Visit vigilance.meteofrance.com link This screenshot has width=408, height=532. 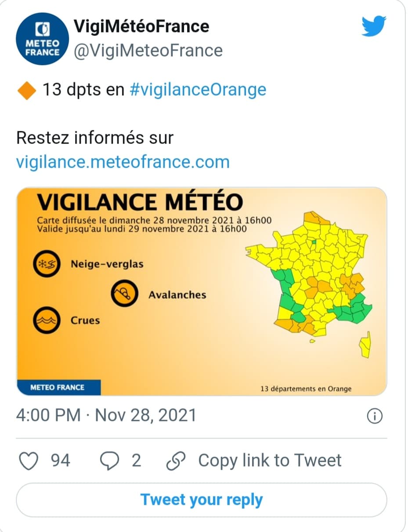[x=123, y=162]
